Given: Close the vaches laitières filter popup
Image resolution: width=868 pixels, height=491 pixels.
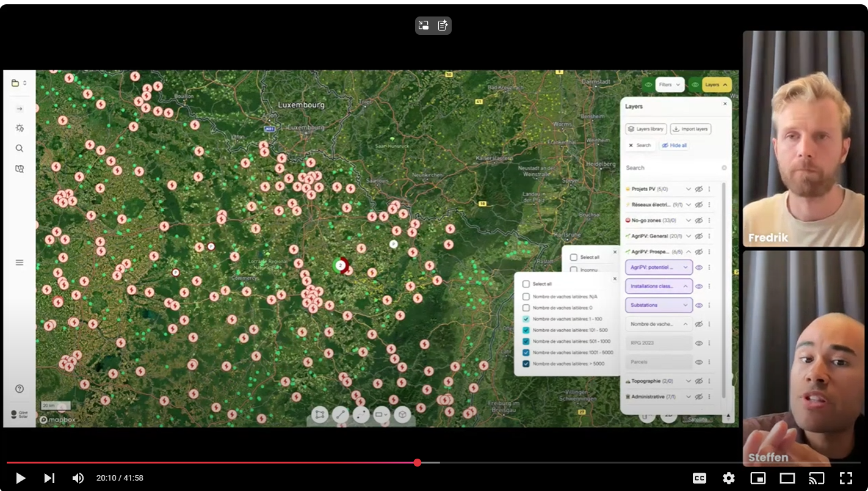Looking at the screenshot, I should tap(615, 278).
